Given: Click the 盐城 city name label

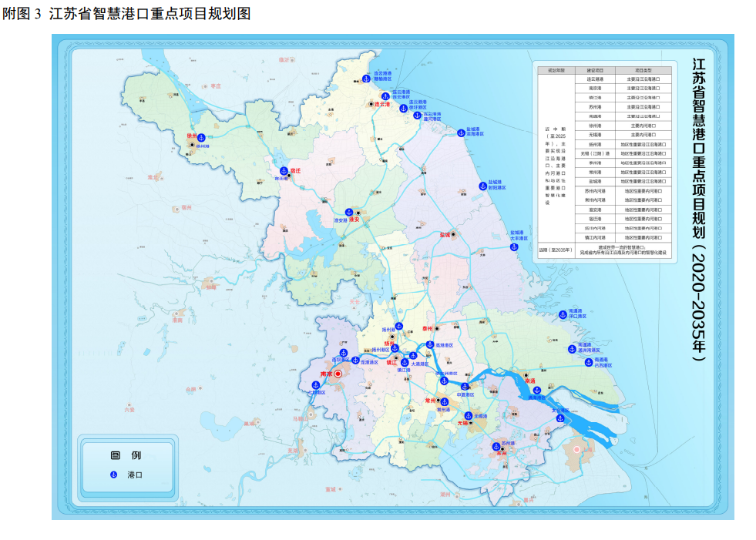Looking at the screenshot, I should pos(443,234).
